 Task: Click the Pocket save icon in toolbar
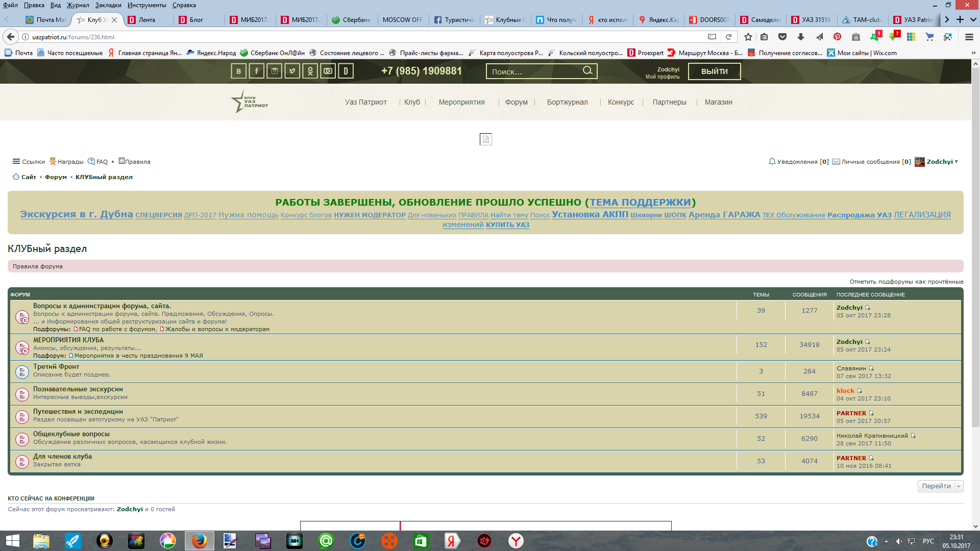coord(782,37)
